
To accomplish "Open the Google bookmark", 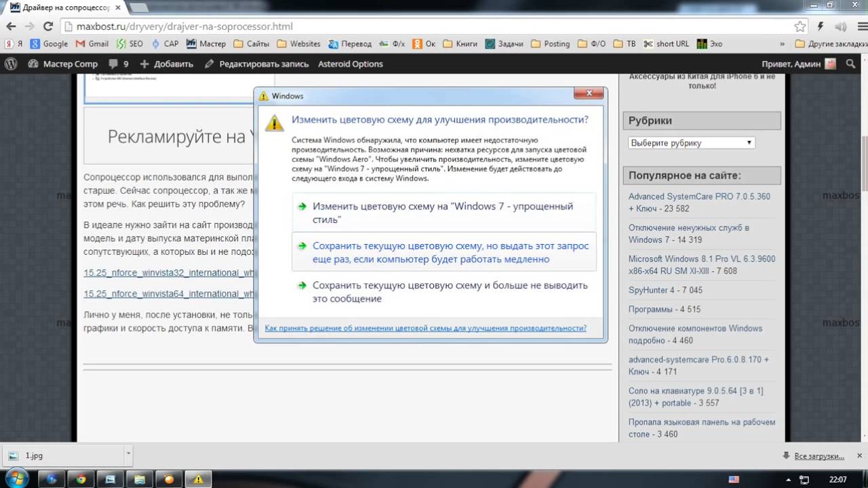I will [x=49, y=43].
